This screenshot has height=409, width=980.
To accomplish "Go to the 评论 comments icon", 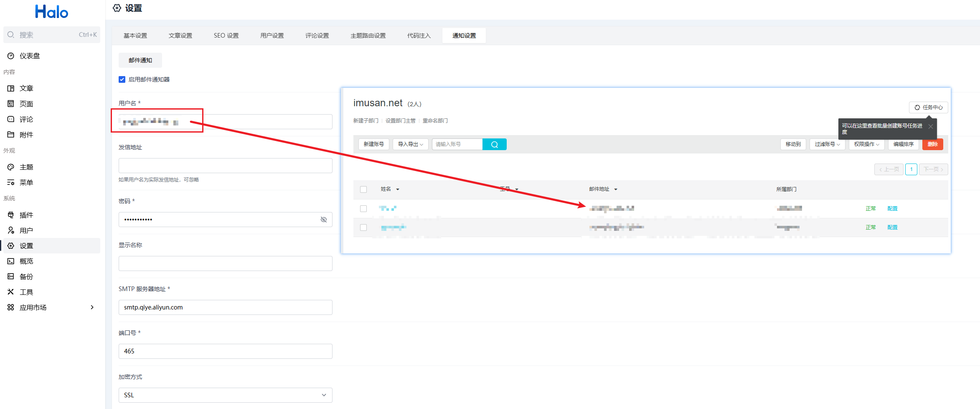I will coord(11,119).
